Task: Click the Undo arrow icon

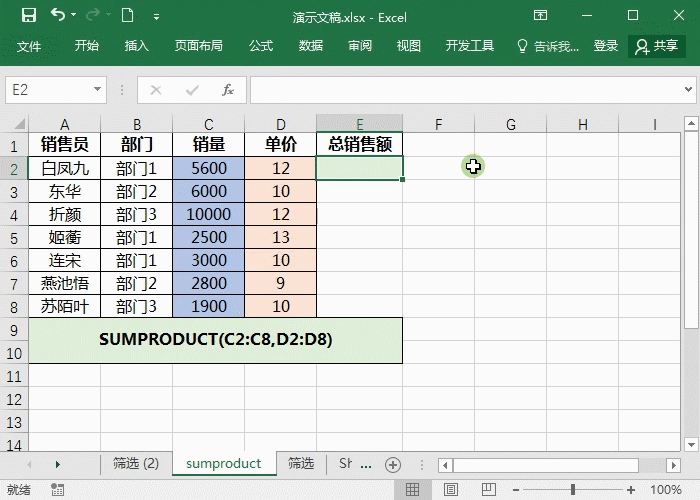Action: point(57,16)
